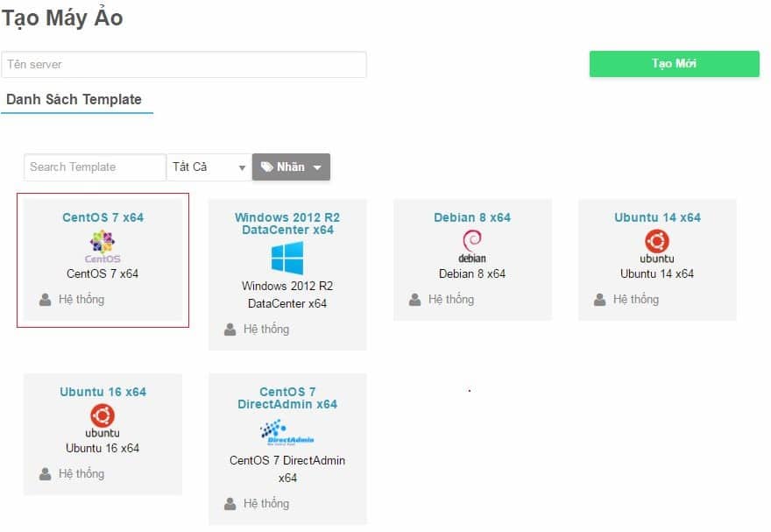
Task: Open the CentOS 7 x64 title link
Action: (x=102, y=217)
